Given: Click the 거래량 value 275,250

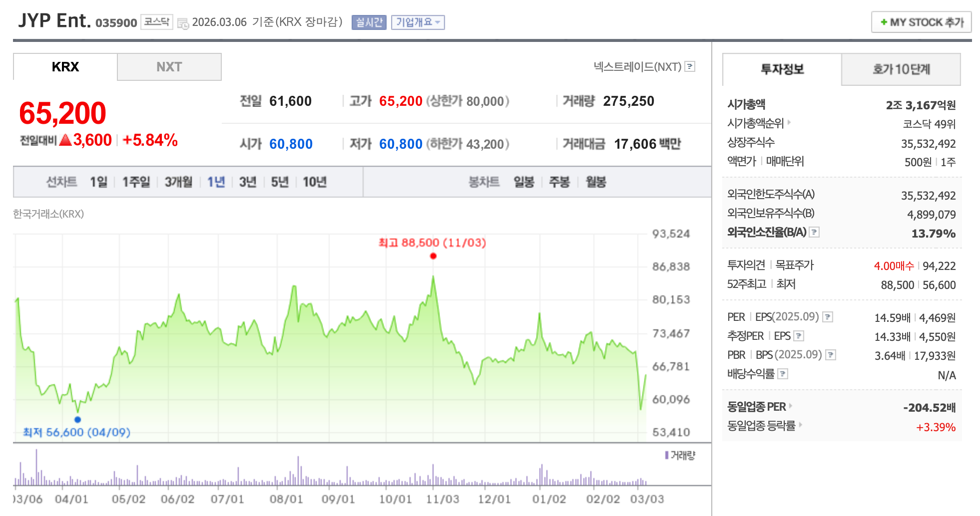Looking at the screenshot, I should pos(628,101).
